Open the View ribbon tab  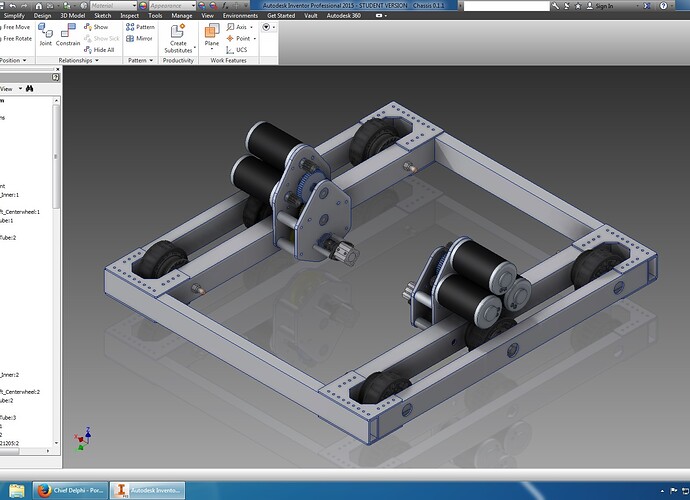[x=207, y=15]
